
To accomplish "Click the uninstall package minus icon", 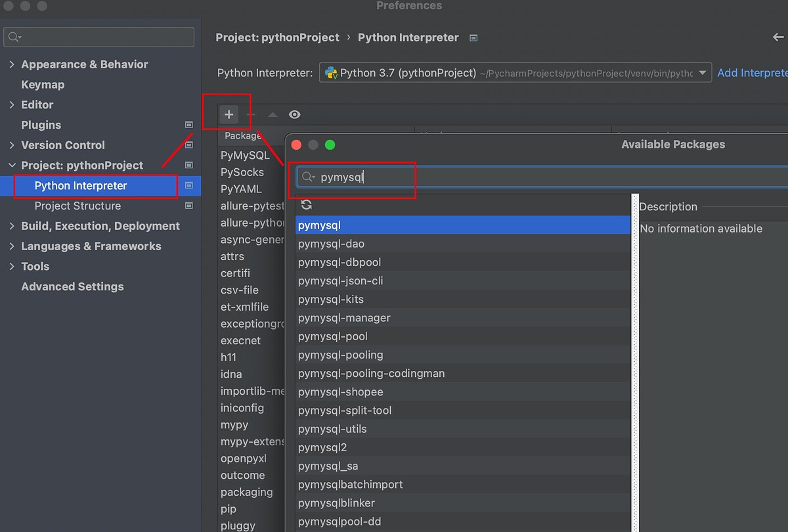I will pyautogui.click(x=252, y=114).
